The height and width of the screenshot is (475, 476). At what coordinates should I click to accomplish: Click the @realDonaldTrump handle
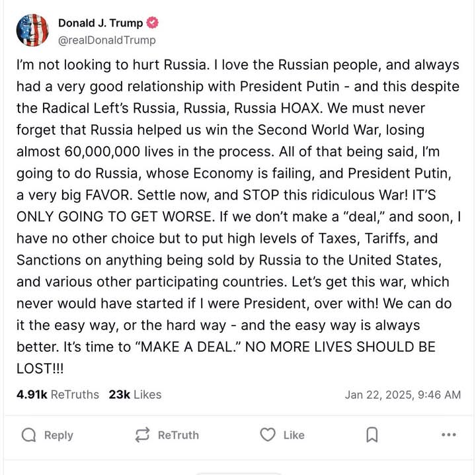pyautogui.click(x=107, y=40)
